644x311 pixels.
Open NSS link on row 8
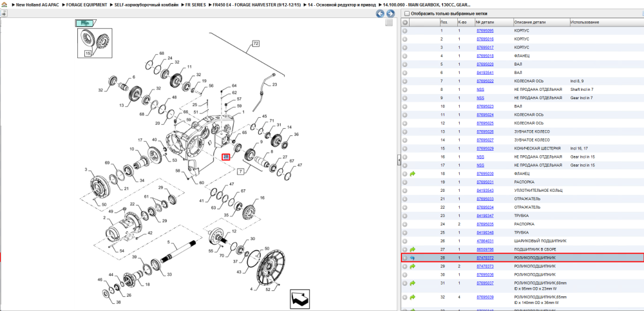pyautogui.click(x=480, y=90)
